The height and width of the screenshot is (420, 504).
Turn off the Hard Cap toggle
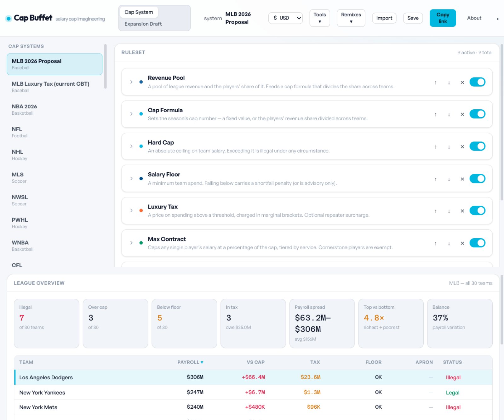point(477,146)
